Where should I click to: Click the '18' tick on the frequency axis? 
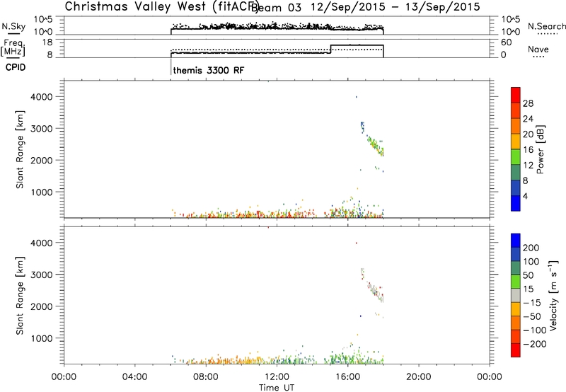(47, 42)
